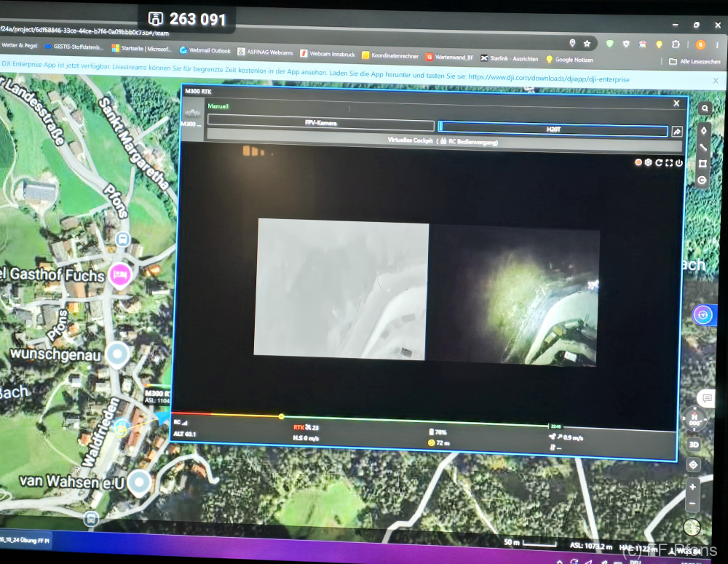Image resolution: width=728 pixels, height=564 pixels.
Task: Expand the livestream to fullscreen
Action: coord(668,163)
